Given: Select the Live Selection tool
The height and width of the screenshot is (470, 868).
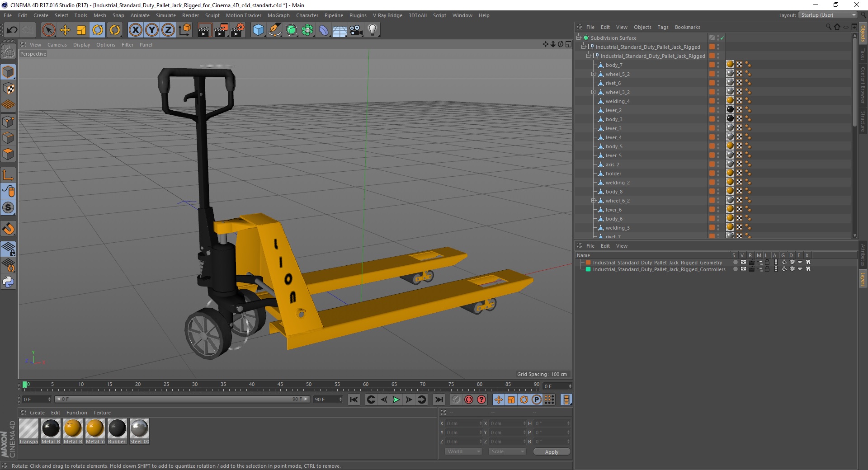Looking at the screenshot, I should [48, 30].
